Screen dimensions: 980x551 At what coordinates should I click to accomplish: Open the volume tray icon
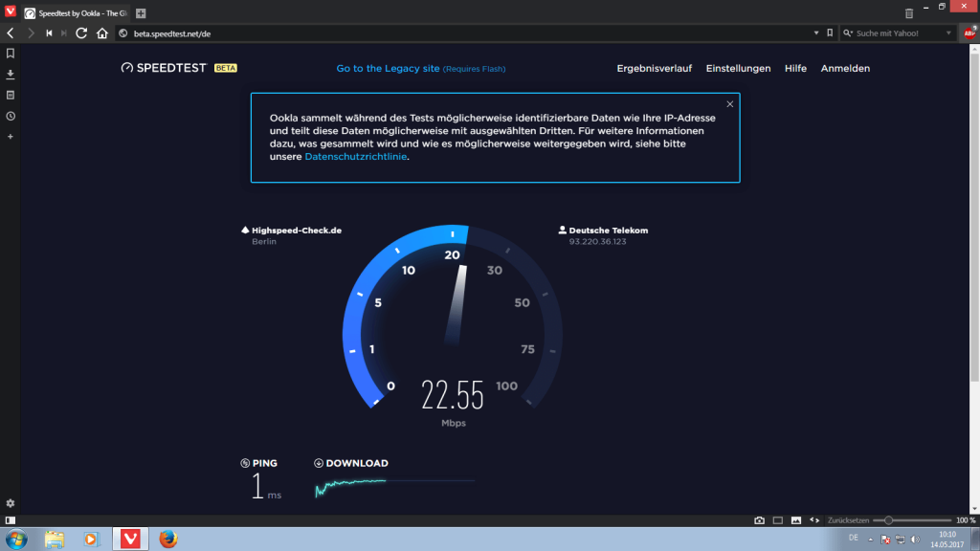click(915, 540)
